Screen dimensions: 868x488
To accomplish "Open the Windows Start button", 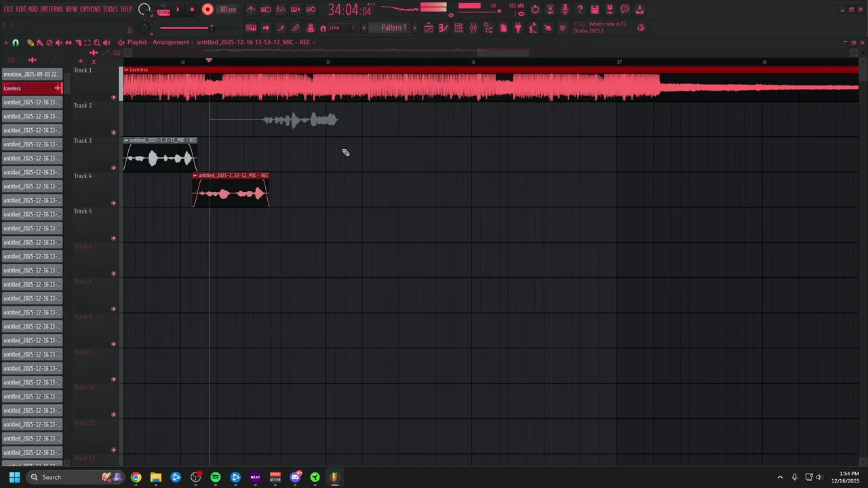I will pos(14,477).
